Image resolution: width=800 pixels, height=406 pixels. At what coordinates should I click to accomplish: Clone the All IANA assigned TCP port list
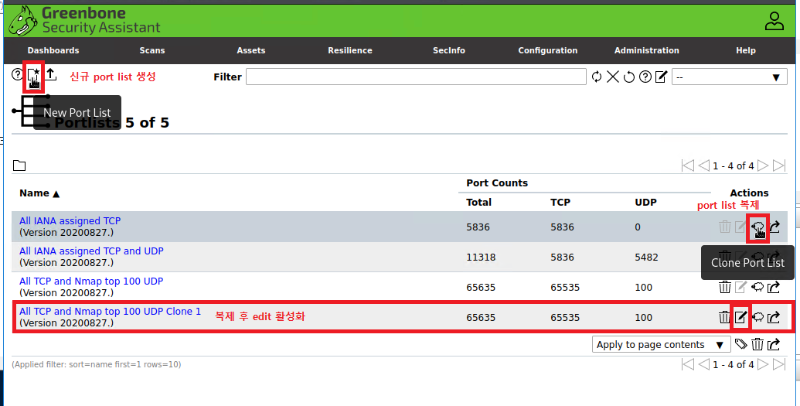click(x=758, y=228)
